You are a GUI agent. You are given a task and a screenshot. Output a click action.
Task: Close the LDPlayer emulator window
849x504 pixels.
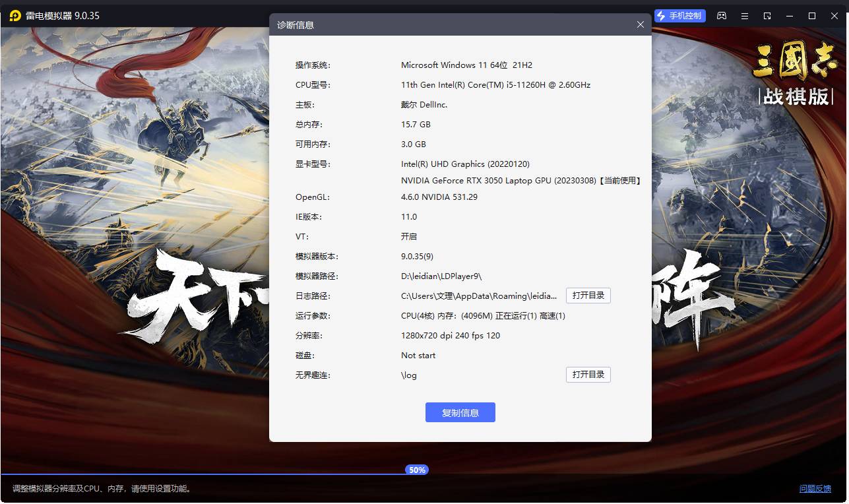pos(834,16)
